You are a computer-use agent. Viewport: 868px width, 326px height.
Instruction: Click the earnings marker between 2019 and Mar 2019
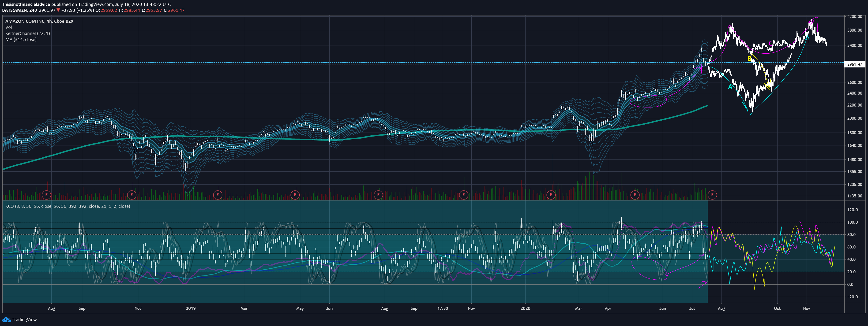pos(218,195)
